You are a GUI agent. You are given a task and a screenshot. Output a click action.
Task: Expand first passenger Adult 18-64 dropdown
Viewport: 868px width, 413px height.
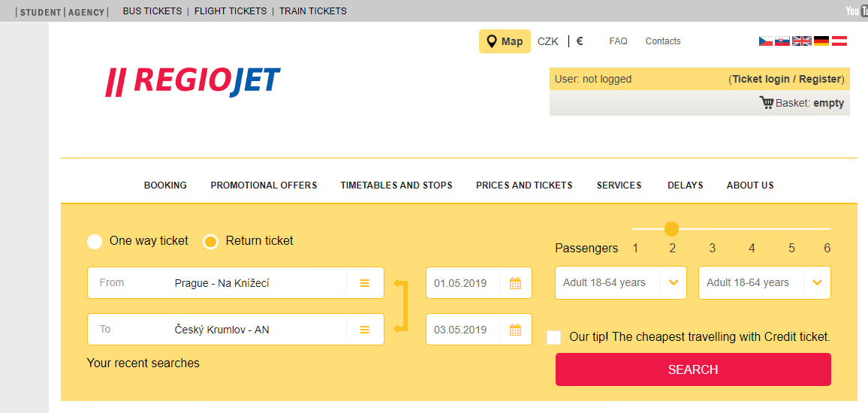pos(674,283)
